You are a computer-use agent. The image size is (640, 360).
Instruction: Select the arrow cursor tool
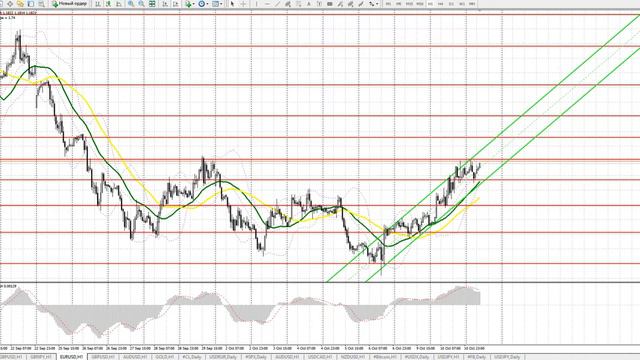coord(232,4)
